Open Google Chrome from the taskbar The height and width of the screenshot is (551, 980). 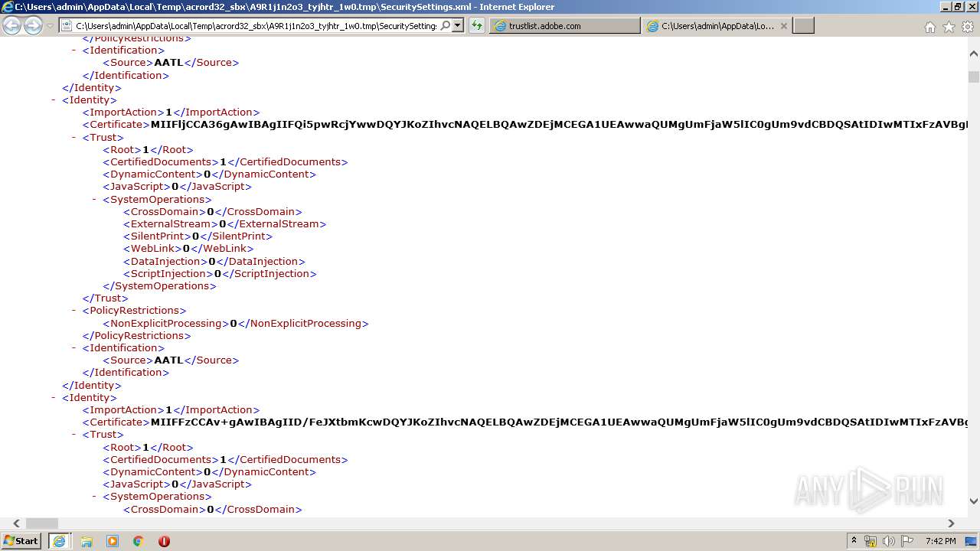point(138,541)
